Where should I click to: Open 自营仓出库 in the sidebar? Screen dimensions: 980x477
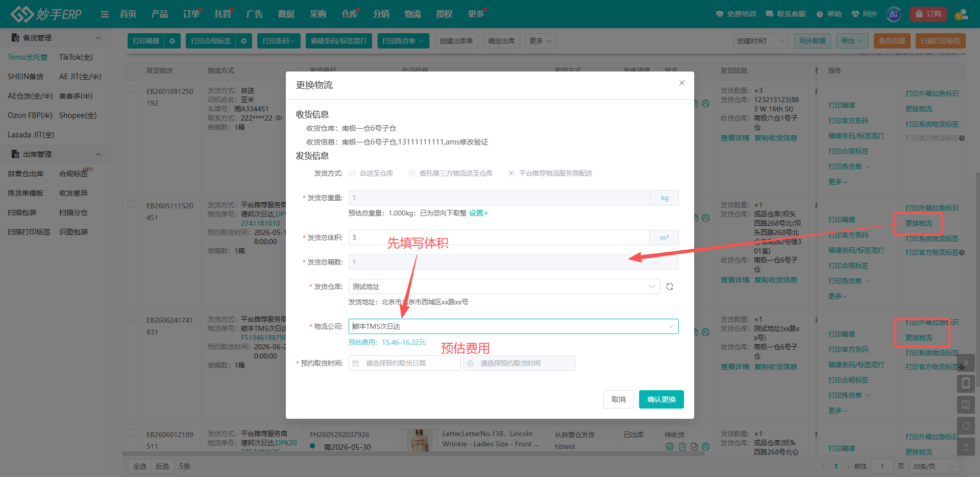coord(26,174)
